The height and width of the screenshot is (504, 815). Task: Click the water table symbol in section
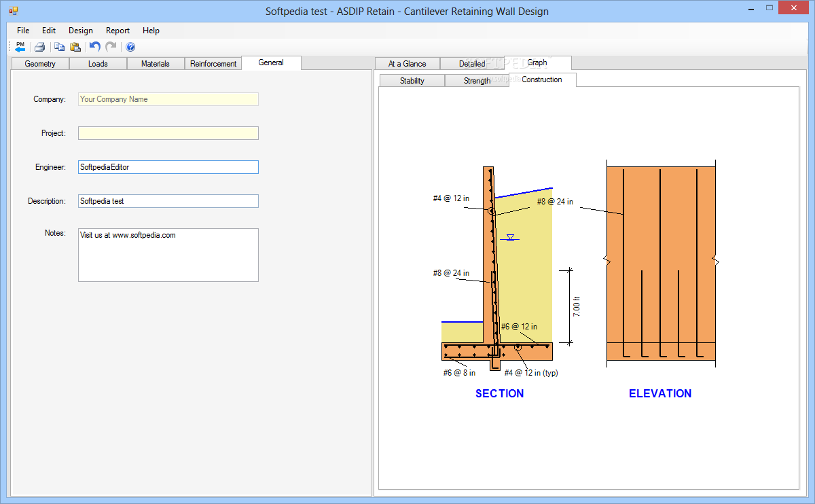[x=511, y=238]
